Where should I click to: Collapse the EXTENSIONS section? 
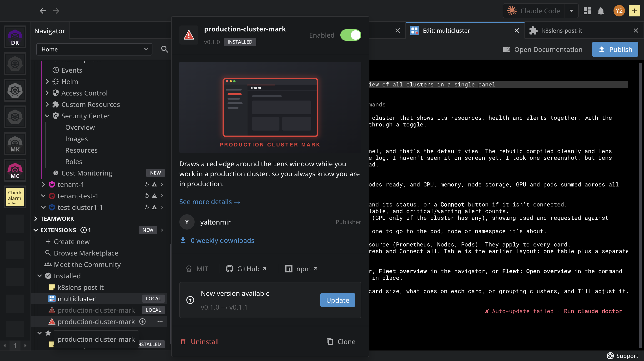(x=35, y=230)
